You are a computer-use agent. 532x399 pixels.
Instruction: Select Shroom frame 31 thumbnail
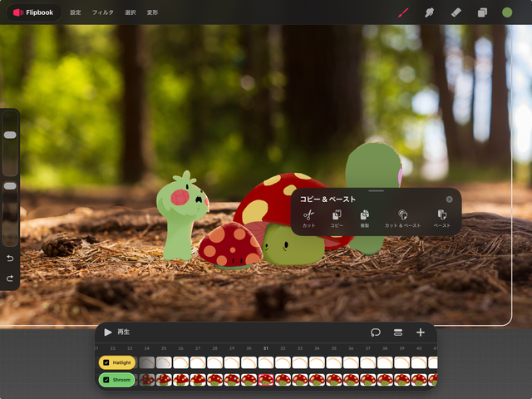click(x=266, y=380)
